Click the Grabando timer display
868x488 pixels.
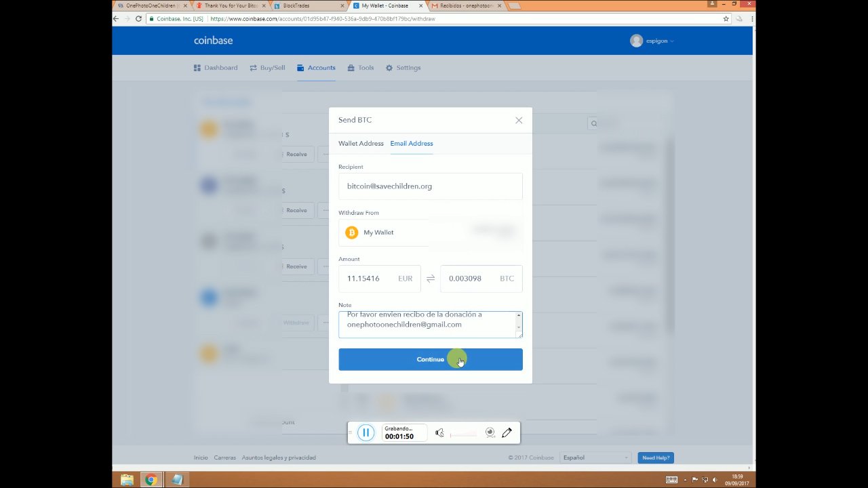(x=405, y=432)
